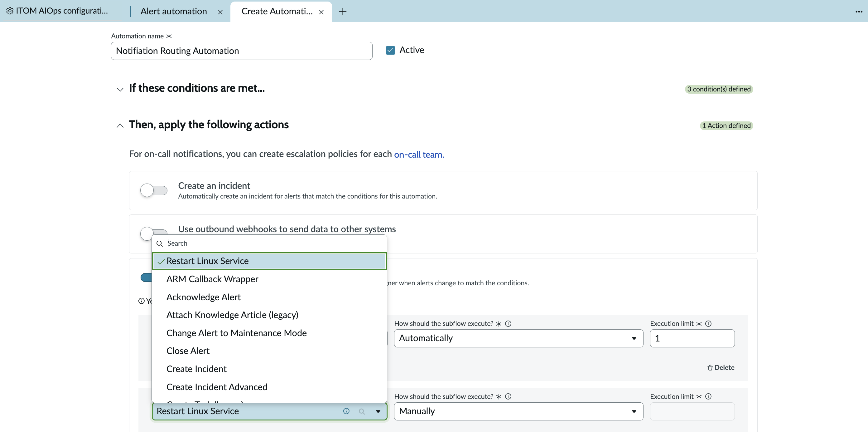The image size is (868, 432).
Task: Select Create Incident Advanced option
Action: [x=269, y=387]
